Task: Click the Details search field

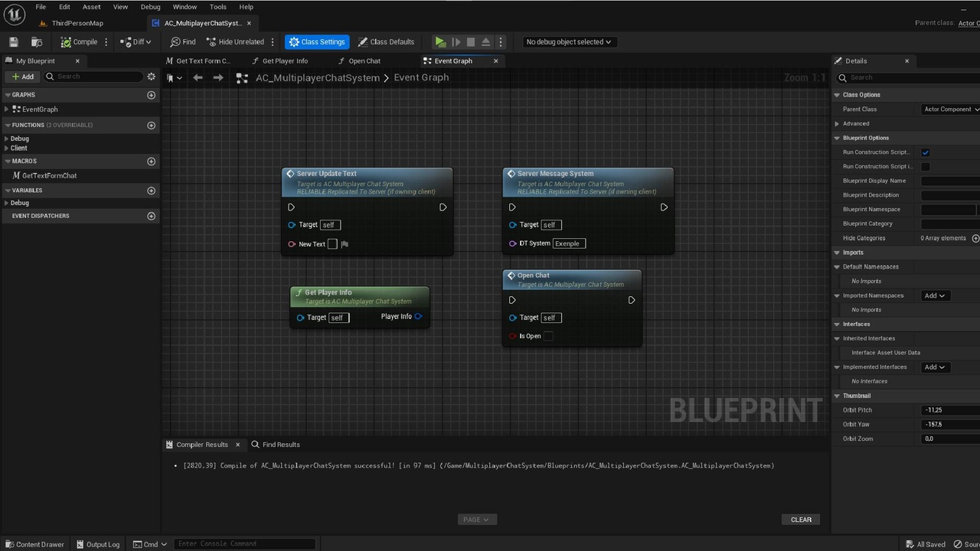Action: click(909, 77)
